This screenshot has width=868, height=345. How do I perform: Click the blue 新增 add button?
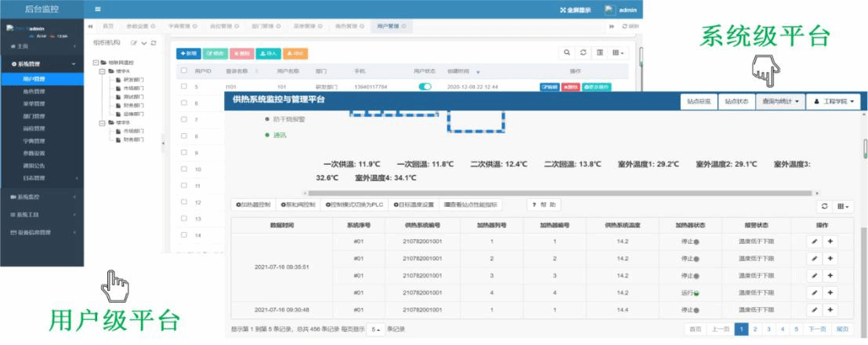click(x=189, y=53)
